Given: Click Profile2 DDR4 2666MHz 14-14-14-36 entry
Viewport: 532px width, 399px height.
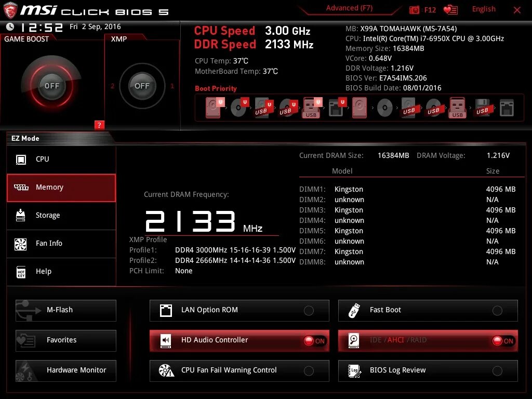Looking at the screenshot, I should 212,260.
